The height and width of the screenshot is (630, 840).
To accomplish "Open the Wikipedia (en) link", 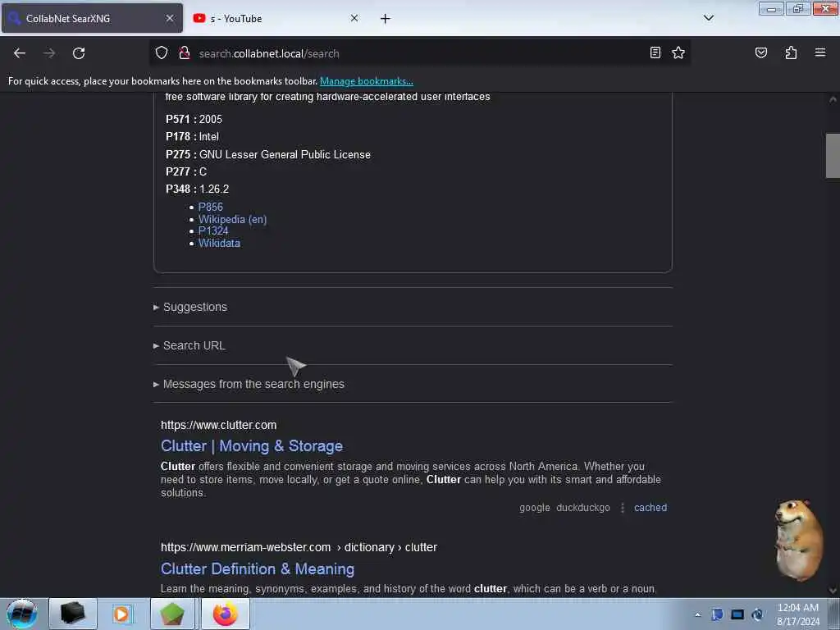I will pyautogui.click(x=232, y=219).
